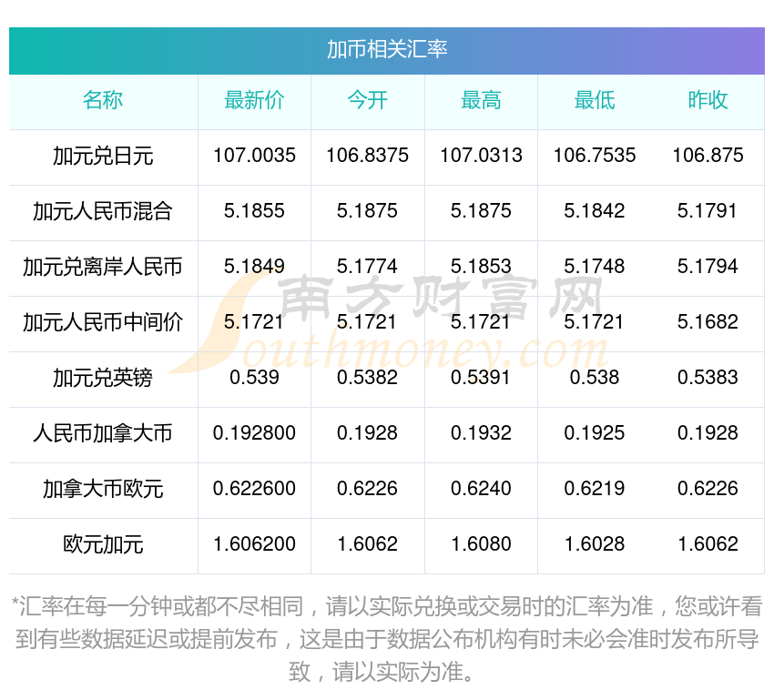Click the value 0.5383
The width and height of the screenshot is (774, 700).
click(x=708, y=378)
